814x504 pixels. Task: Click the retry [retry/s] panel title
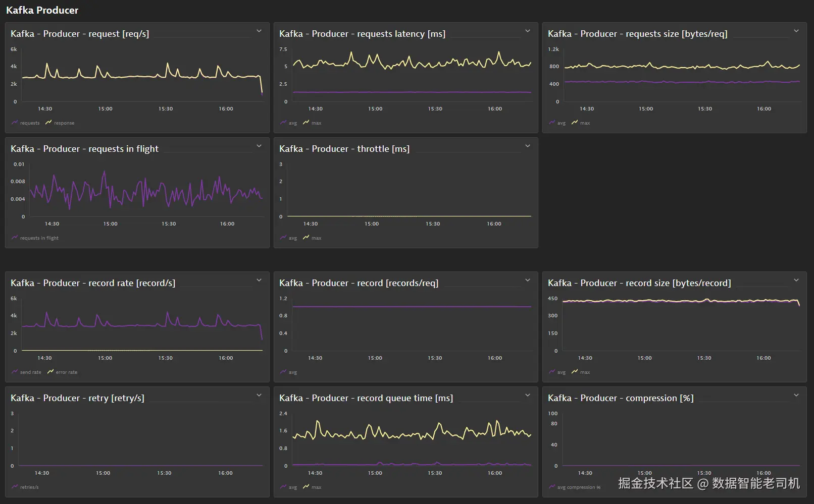[x=77, y=398]
